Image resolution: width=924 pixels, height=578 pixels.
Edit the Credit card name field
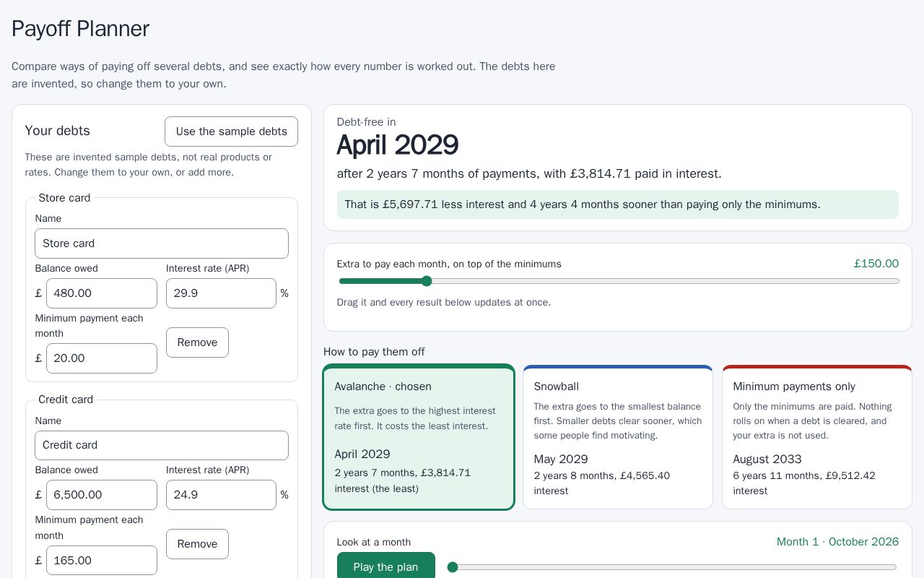[162, 445]
